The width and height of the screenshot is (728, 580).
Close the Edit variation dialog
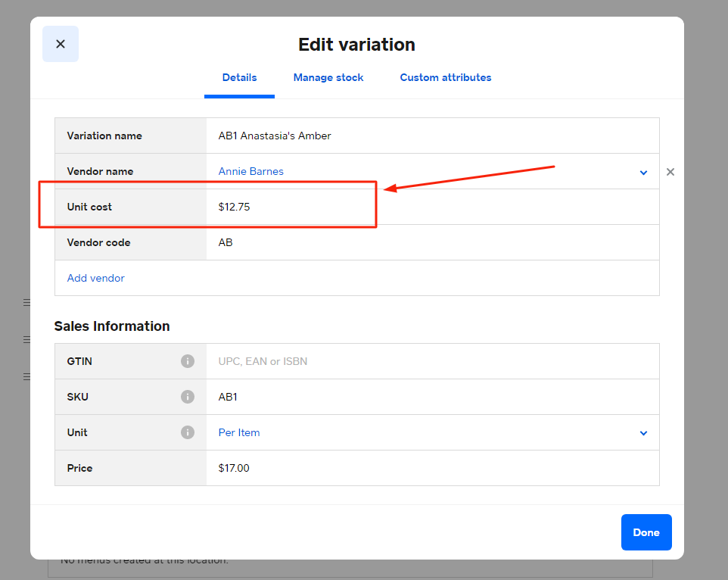point(61,44)
